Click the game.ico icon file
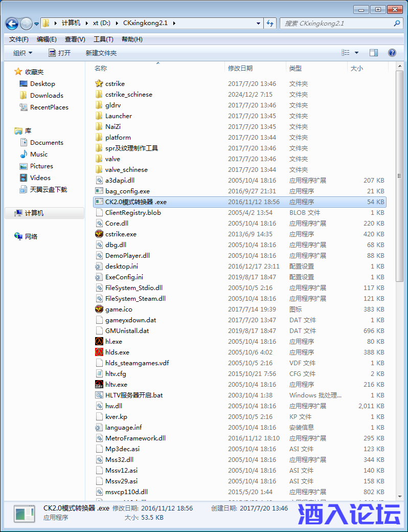Screen dimensions: 408x532 click(99, 309)
